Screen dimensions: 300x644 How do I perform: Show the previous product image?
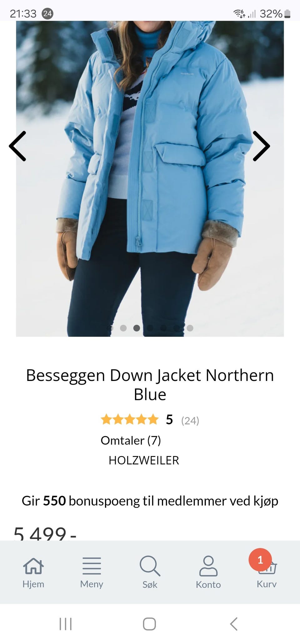pyautogui.click(x=17, y=146)
